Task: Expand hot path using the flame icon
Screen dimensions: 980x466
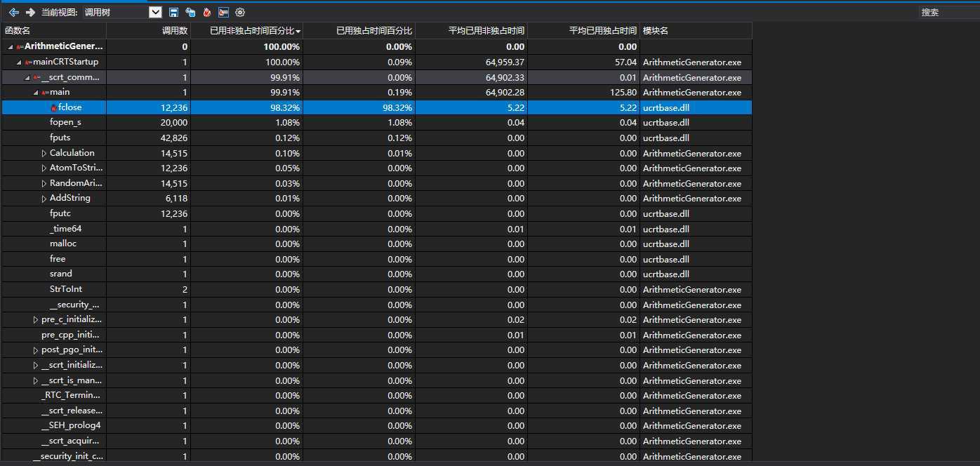Action: click(206, 12)
